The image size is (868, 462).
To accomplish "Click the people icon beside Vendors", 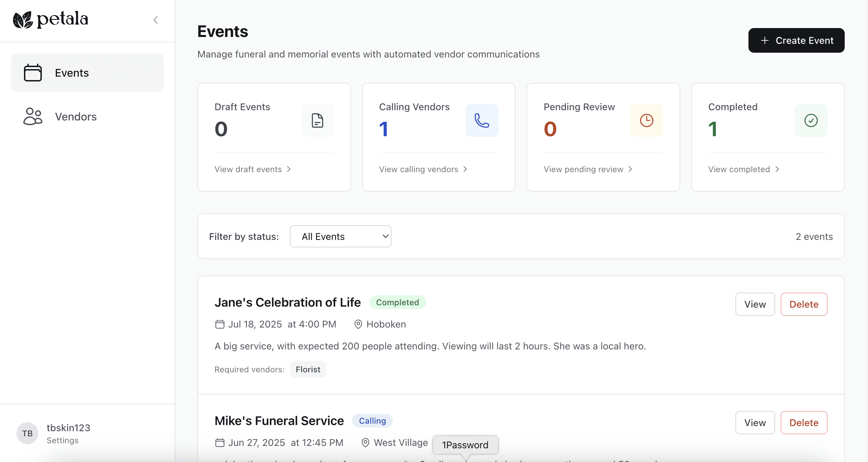I will [33, 116].
